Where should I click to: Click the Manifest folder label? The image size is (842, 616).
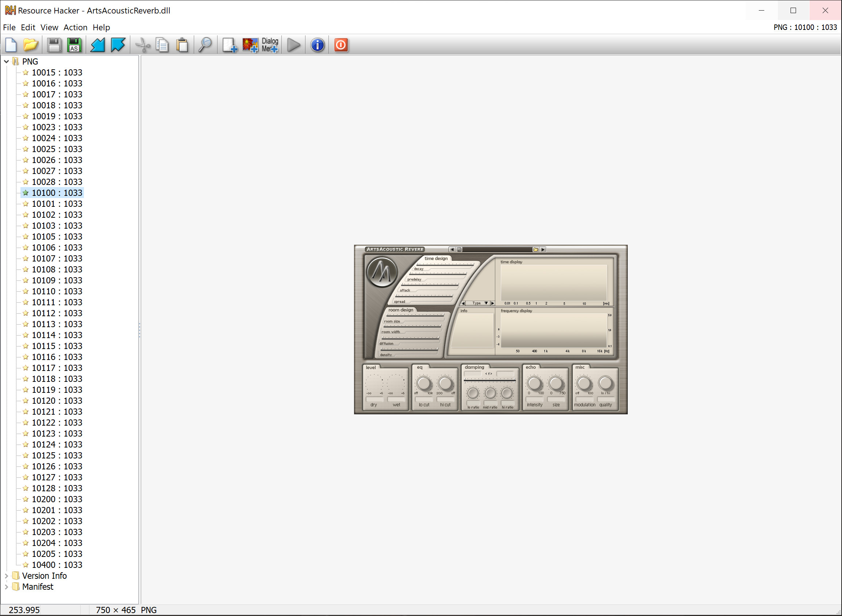pos(38,586)
